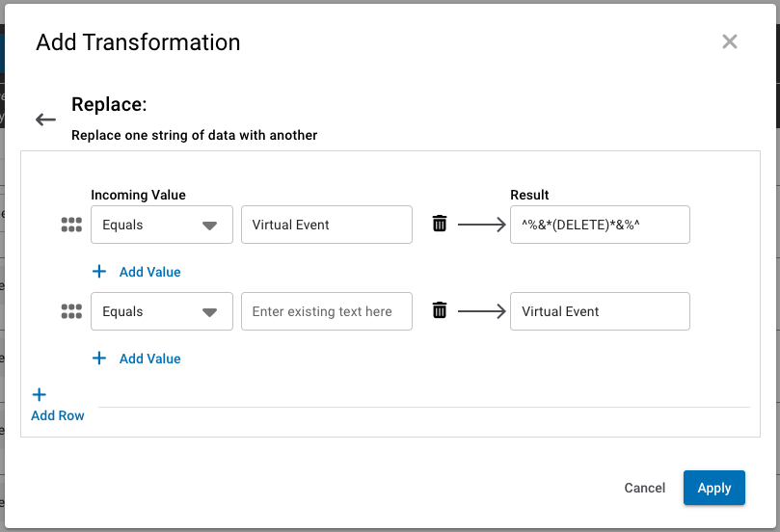The height and width of the screenshot is (532, 780).
Task: Delete the first row with trash icon
Action: (x=440, y=224)
